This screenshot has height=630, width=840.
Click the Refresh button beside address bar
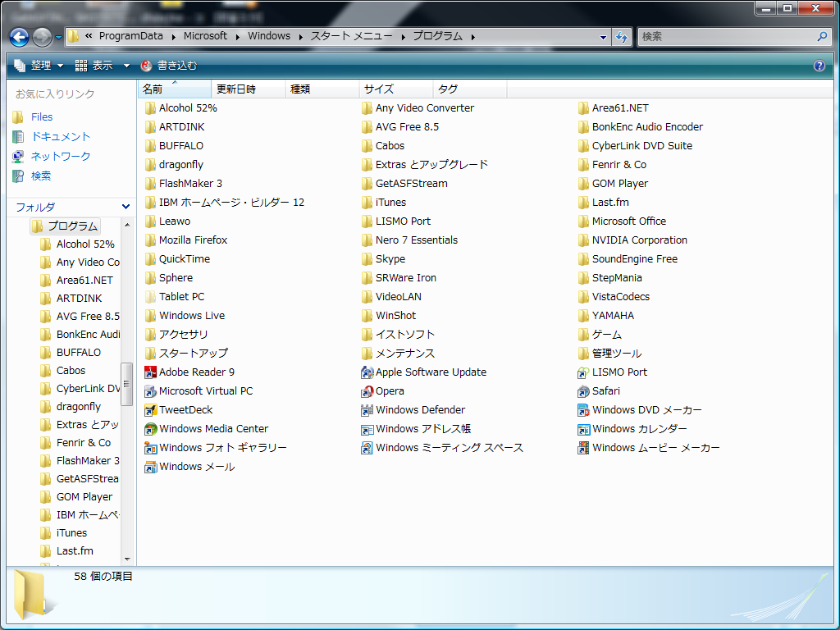pos(622,37)
